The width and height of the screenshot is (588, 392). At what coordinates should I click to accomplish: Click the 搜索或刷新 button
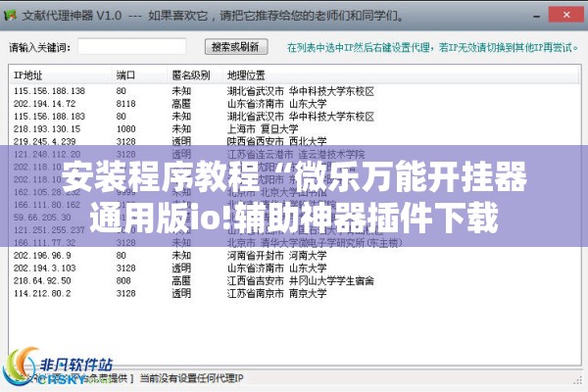[236, 47]
